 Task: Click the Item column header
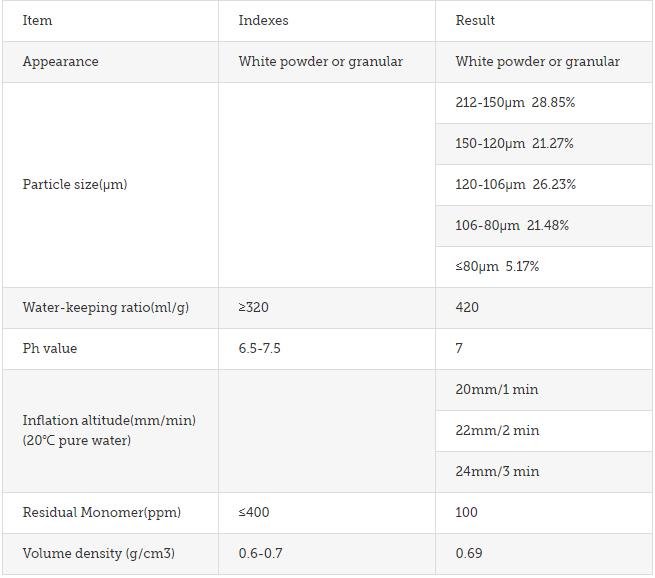[38, 20]
